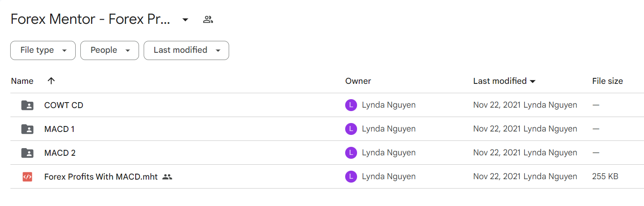Click the File size column header
Viewport: 644px width, 206px height.
(607, 81)
